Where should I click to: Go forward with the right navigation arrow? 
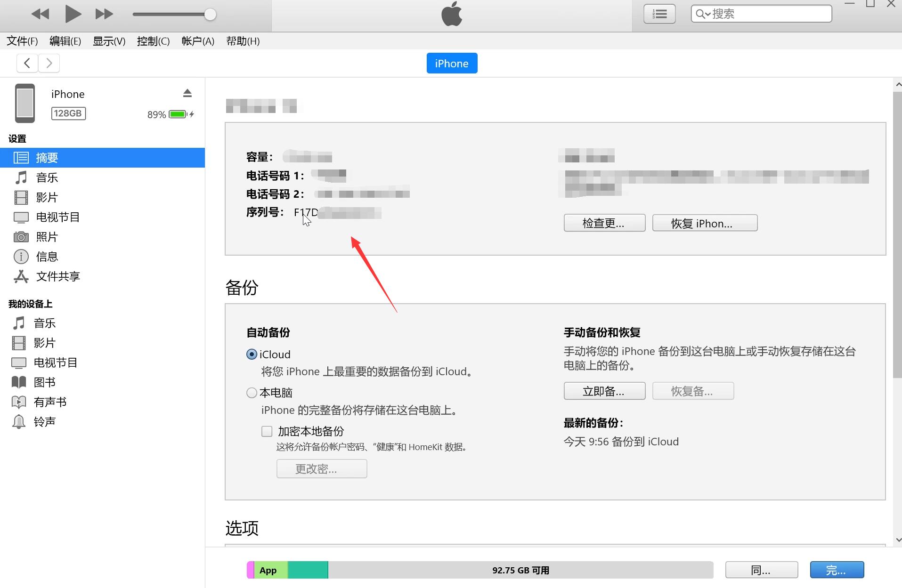coord(49,63)
